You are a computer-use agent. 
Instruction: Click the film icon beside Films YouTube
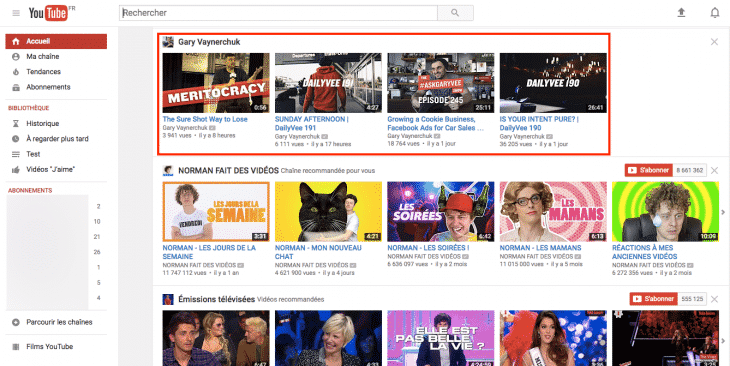(16, 347)
